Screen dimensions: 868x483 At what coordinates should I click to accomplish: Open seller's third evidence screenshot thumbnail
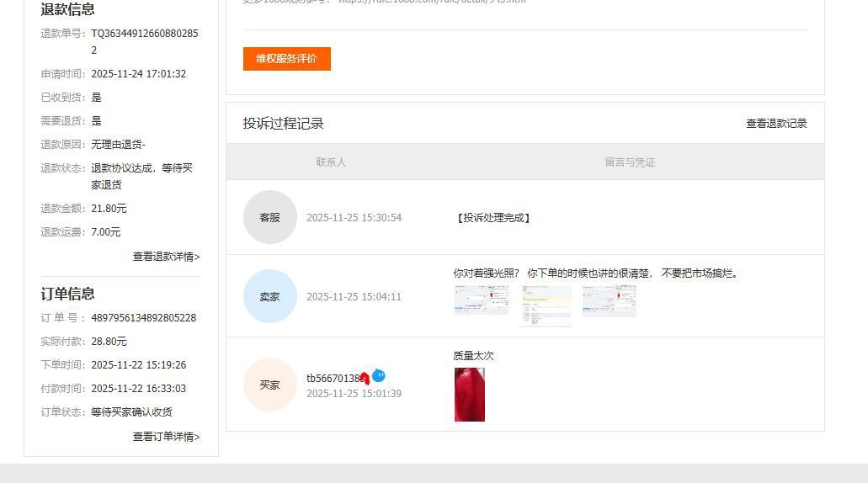pos(609,301)
